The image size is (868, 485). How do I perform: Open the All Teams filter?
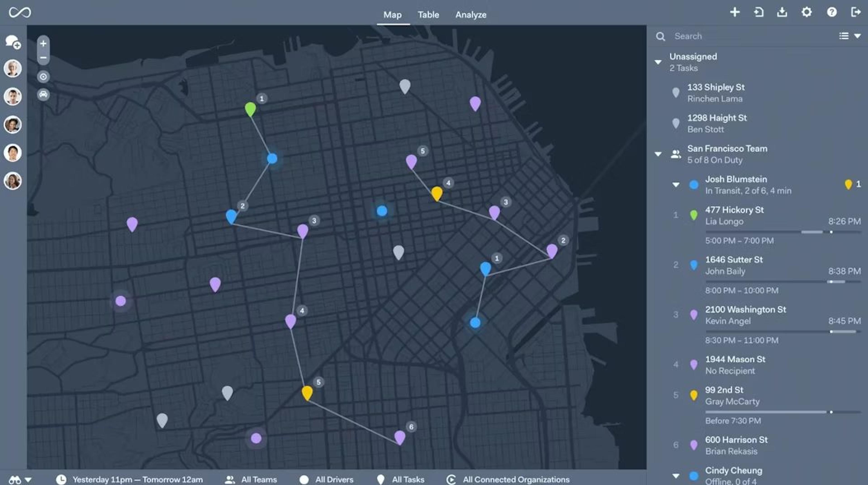point(251,479)
